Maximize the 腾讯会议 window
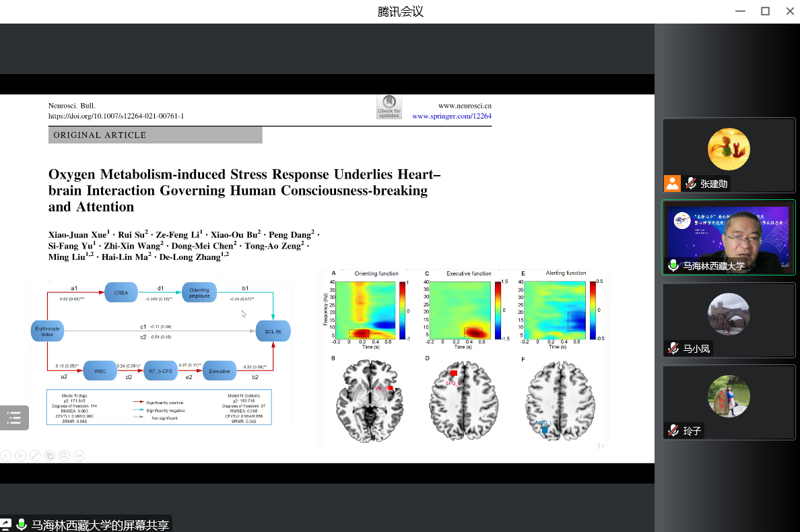 click(x=765, y=11)
